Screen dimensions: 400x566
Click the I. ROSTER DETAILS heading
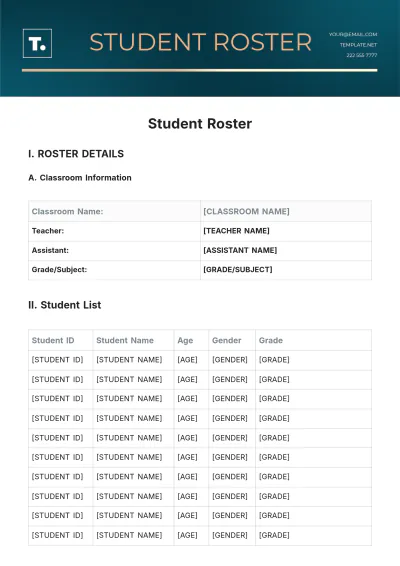coord(76,154)
